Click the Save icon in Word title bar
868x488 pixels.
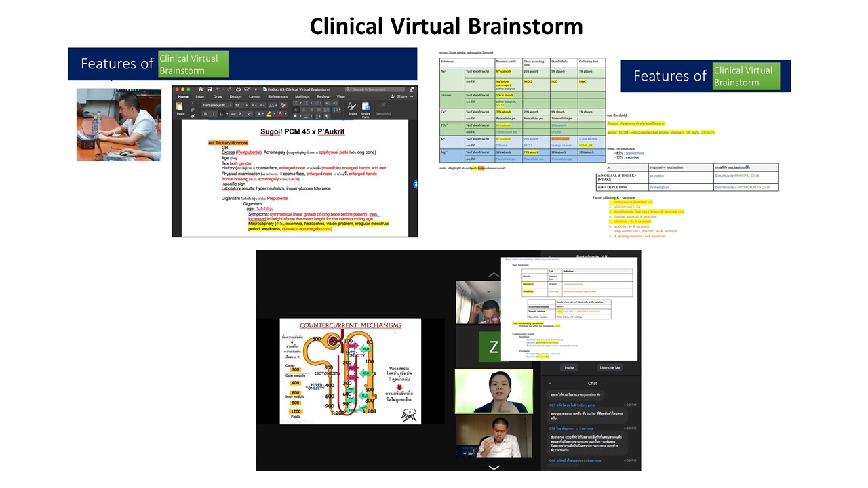coord(211,89)
